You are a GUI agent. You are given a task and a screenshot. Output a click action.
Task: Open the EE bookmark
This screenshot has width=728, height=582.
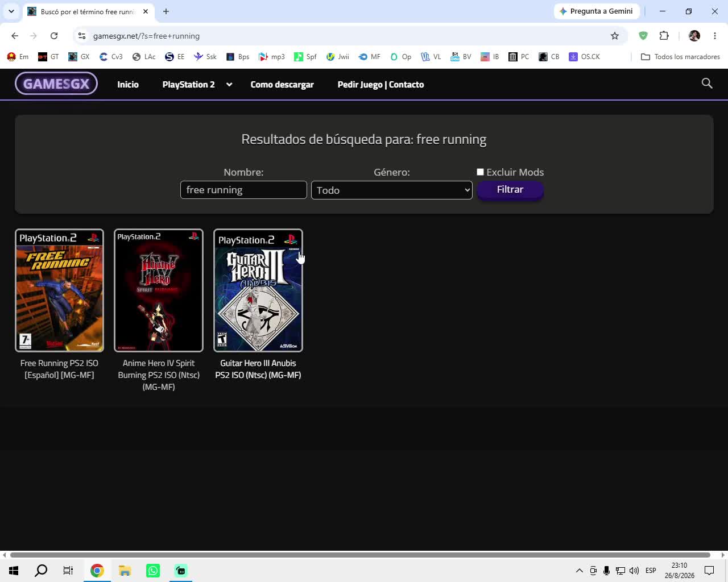click(175, 57)
